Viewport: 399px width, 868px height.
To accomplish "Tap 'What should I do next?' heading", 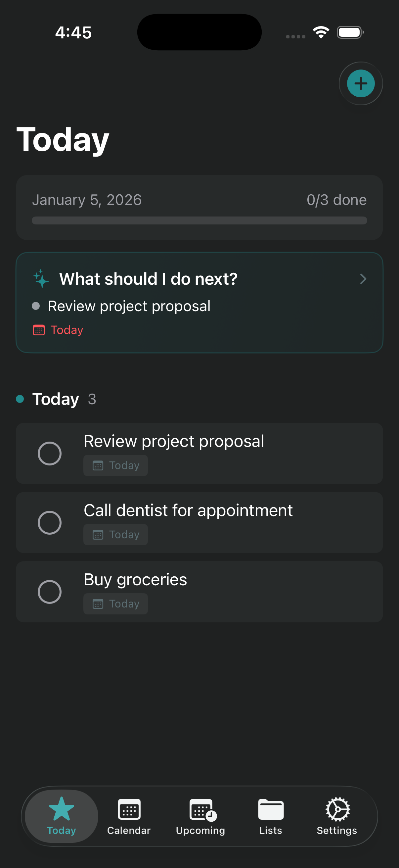I will 148,279.
